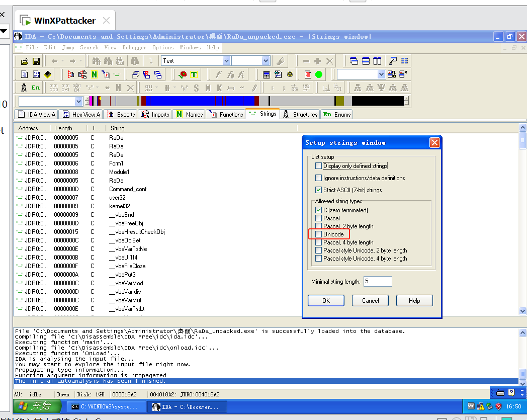Image resolution: width=527 pixels, height=420 pixels.
Task: Click strings list scrollbar down arrow
Action: coord(522,311)
